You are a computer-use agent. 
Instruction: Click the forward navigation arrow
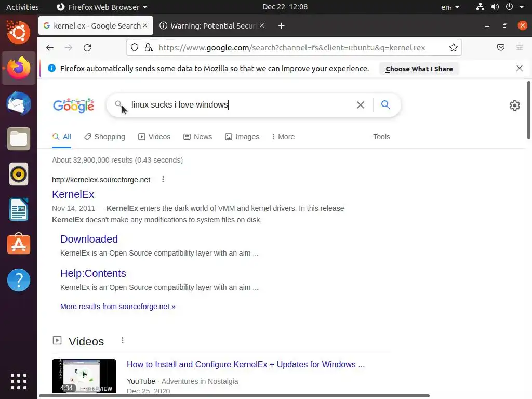pyautogui.click(x=69, y=47)
